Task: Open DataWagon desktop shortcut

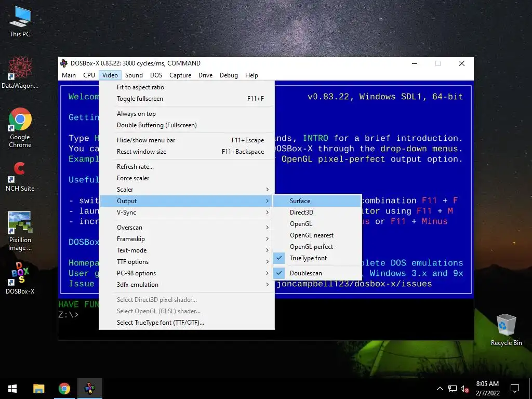Action: point(20,73)
